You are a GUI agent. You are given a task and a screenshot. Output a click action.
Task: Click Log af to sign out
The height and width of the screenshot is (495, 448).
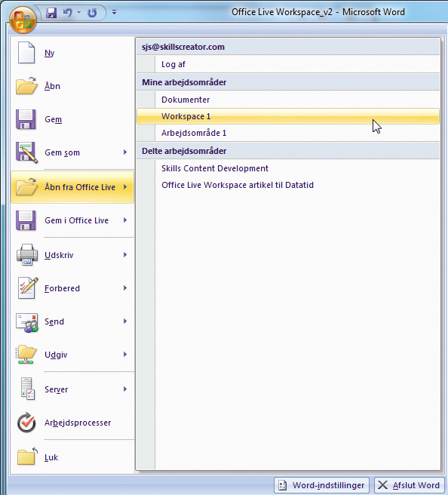(288, 64)
